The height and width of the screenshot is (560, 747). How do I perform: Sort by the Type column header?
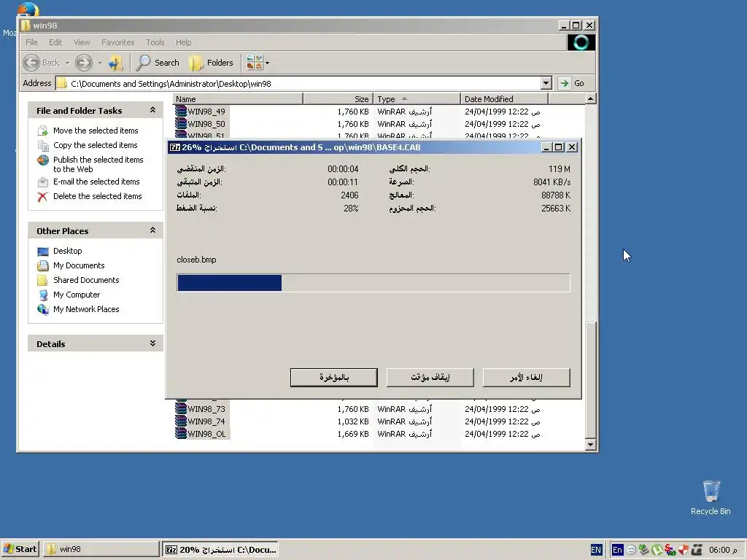(x=417, y=99)
